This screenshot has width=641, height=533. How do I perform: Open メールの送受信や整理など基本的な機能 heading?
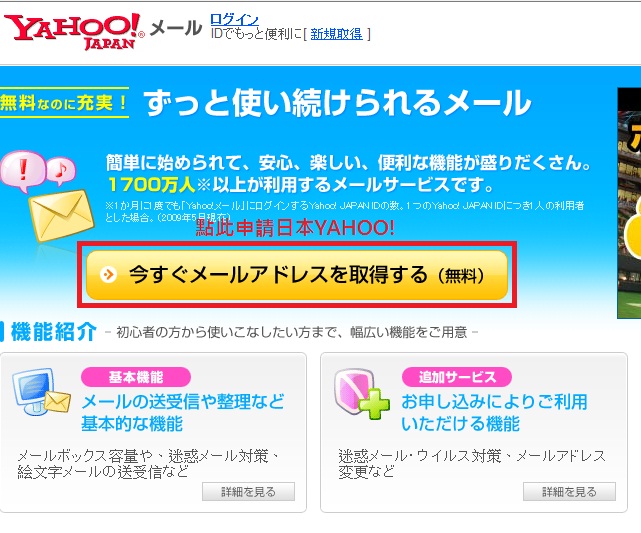click(183, 412)
